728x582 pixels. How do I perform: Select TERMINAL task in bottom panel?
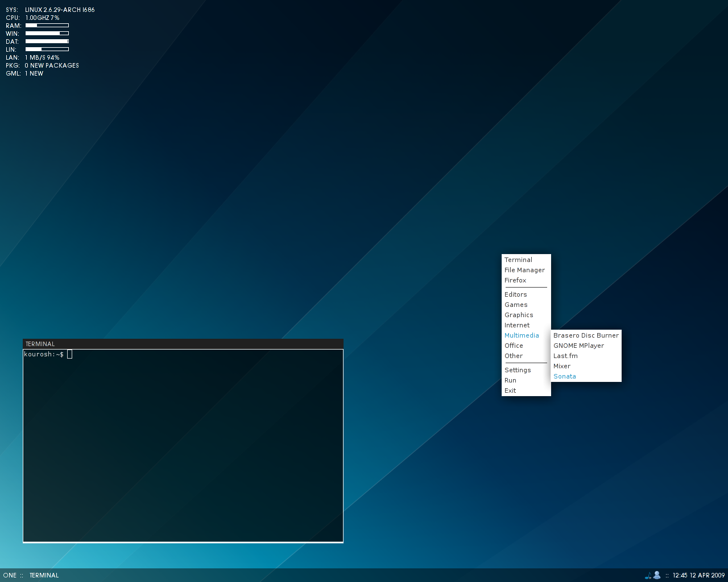pyautogui.click(x=44, y=575)
